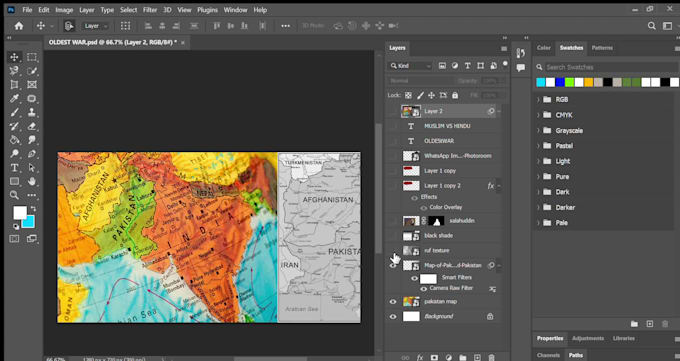Hide the pakistan map layer eye

point(393,302)
